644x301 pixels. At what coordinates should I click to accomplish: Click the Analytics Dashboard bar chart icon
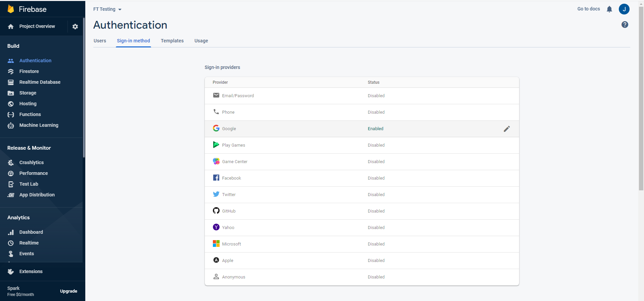11,232
